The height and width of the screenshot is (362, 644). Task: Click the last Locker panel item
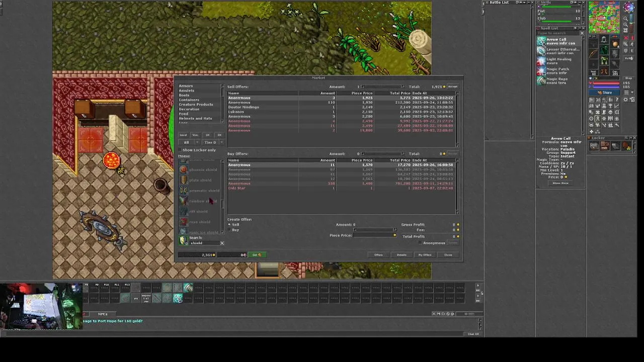(626, 146)
